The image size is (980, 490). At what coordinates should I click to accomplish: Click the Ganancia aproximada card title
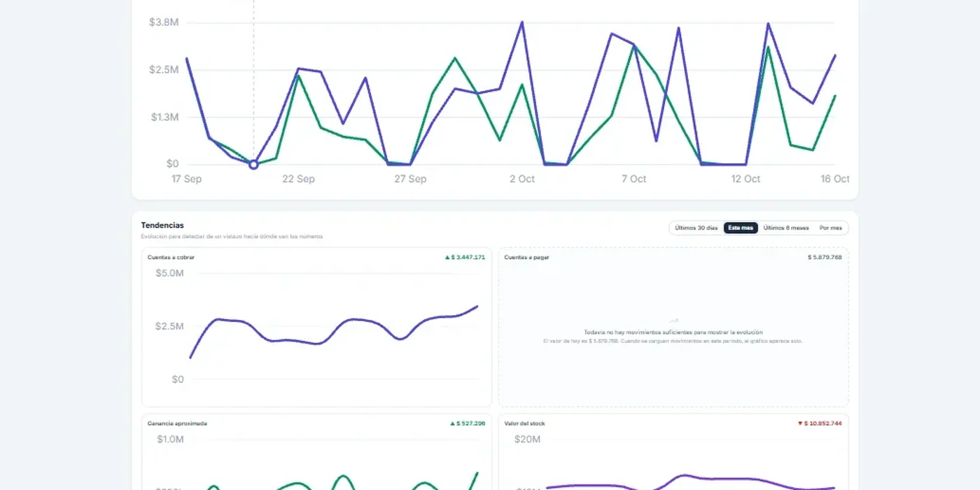pyautogui.click(x=177, y=423)
